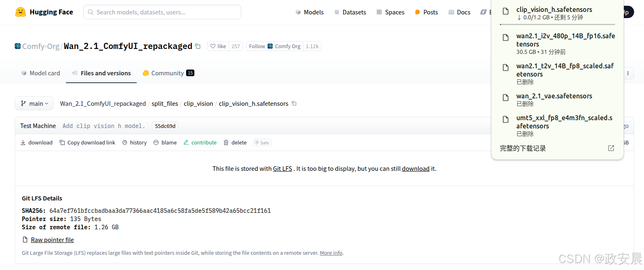Open Docs in the top navigation
Screen dimensions: 644x270
459,12
